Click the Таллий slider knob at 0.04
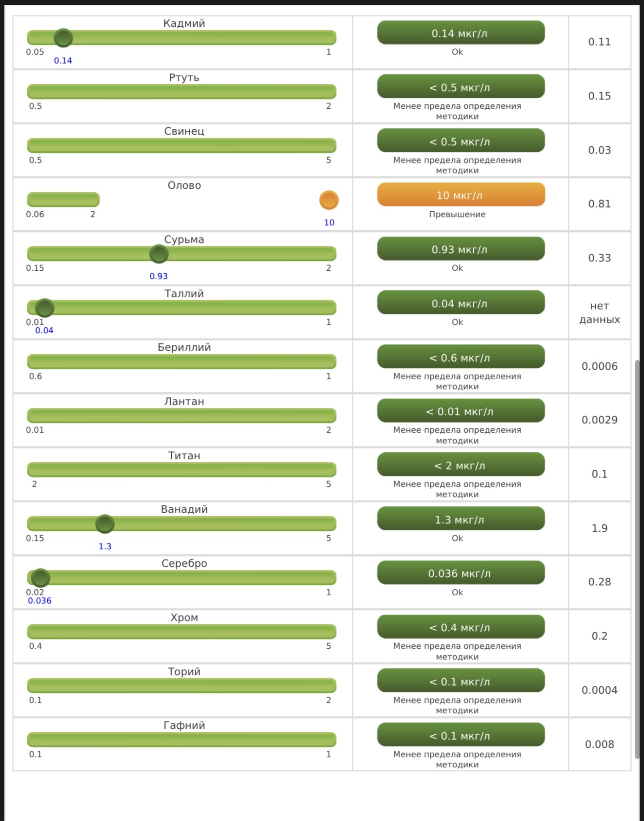Screen dimensions: 644x821 pos(44,308)
